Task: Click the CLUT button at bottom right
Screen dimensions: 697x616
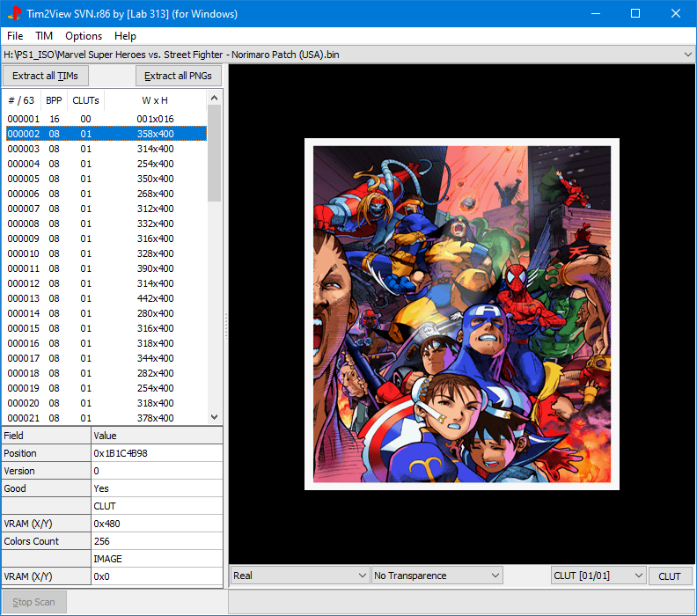Action: 670,576
